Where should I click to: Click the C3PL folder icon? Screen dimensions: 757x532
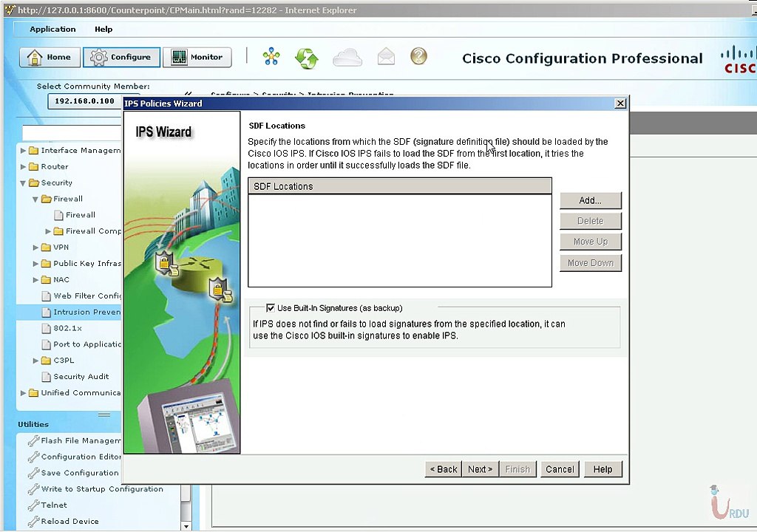(46, 360)
